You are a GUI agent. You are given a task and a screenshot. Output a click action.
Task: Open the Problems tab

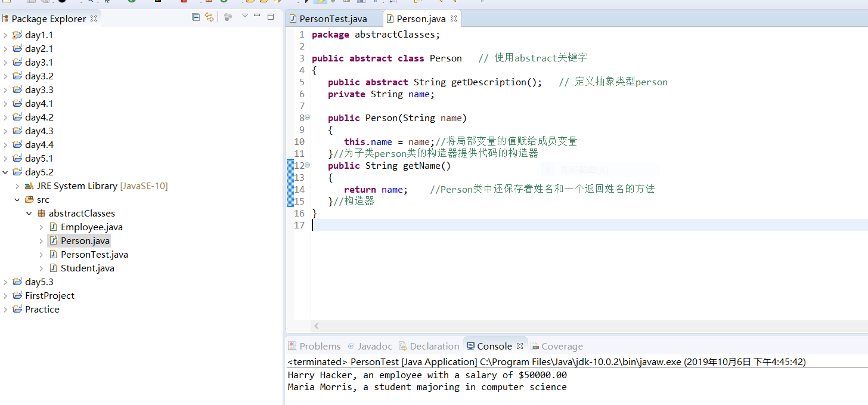[314, 346]
